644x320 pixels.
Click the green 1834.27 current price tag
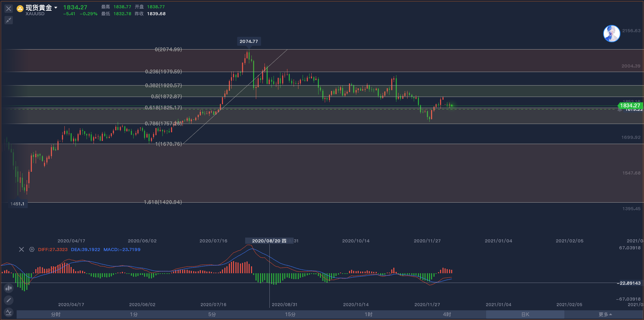(x=630, y=106)
